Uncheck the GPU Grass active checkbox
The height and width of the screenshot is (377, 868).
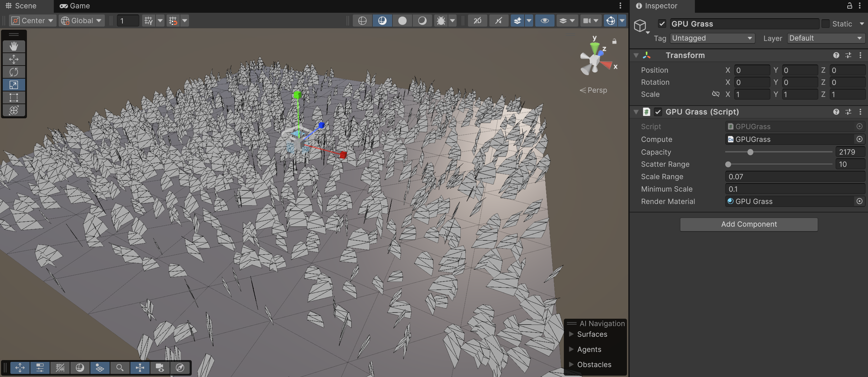click(661, 24)
